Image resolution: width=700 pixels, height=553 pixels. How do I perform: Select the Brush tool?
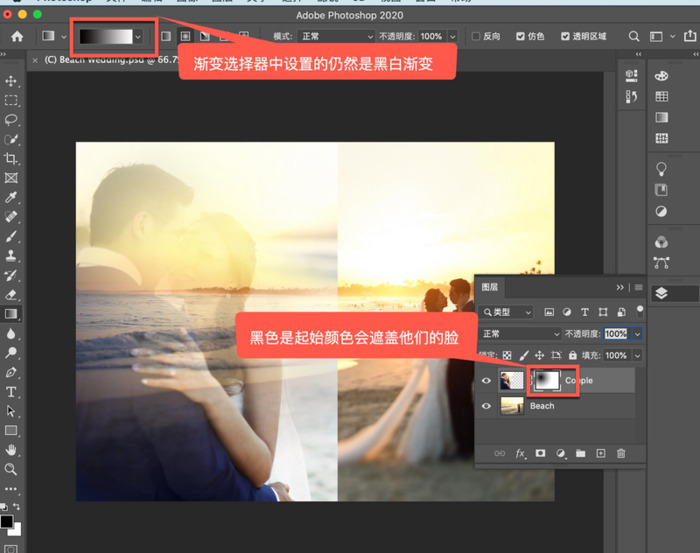pos(11,236)
